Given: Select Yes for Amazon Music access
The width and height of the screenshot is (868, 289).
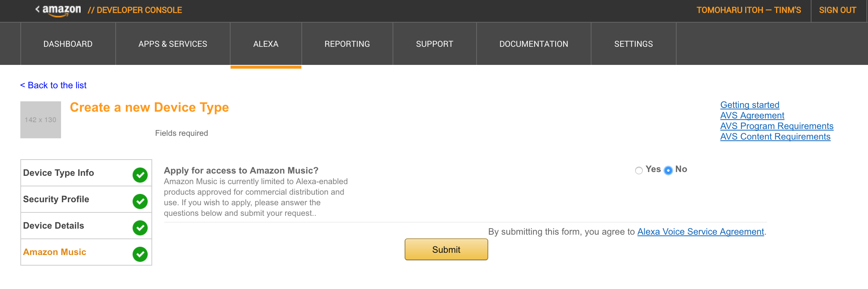Looking at the screenshot, I should (639, 171).
